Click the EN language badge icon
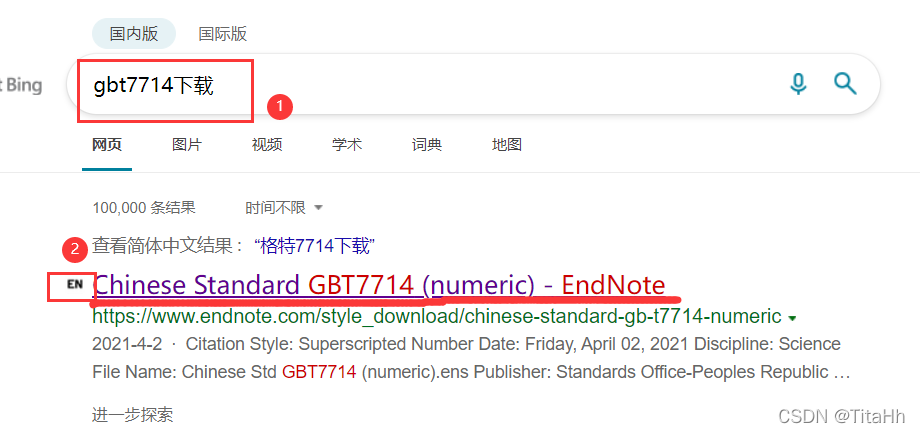920x433 pixels. point(75,285)
